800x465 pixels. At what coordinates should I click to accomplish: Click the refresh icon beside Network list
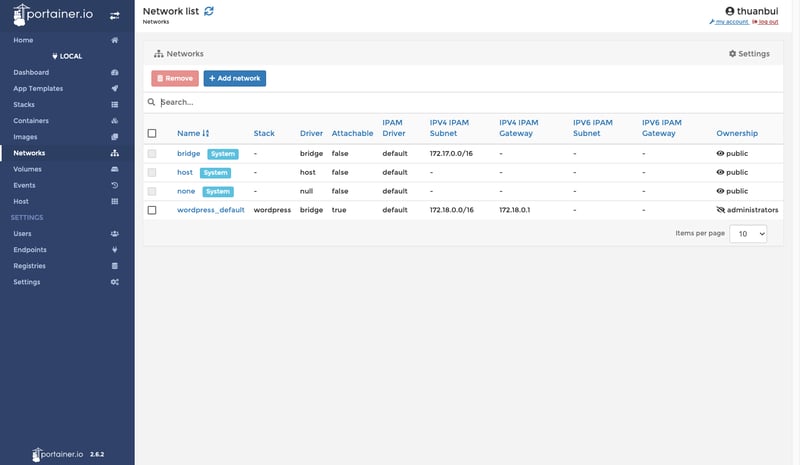pyautogui.click(x=209, y=10)
